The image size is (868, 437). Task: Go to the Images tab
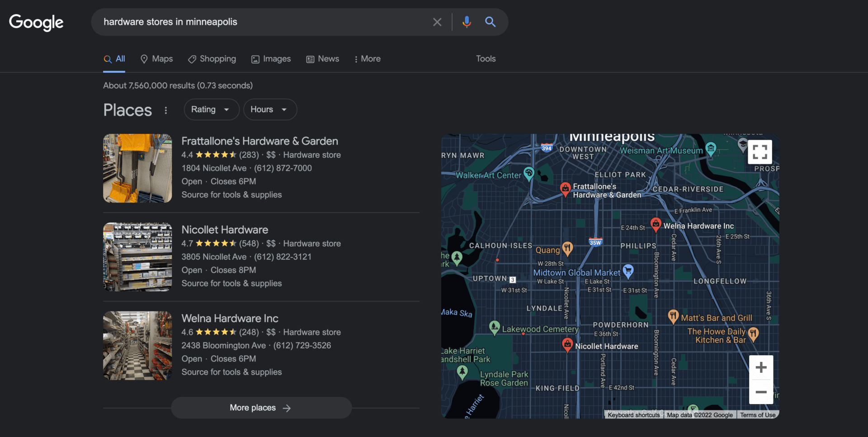click(271, 59)
